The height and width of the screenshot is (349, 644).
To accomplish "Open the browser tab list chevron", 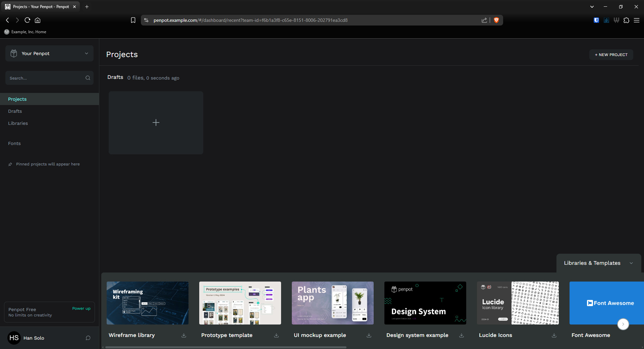I will pos(592,7).
